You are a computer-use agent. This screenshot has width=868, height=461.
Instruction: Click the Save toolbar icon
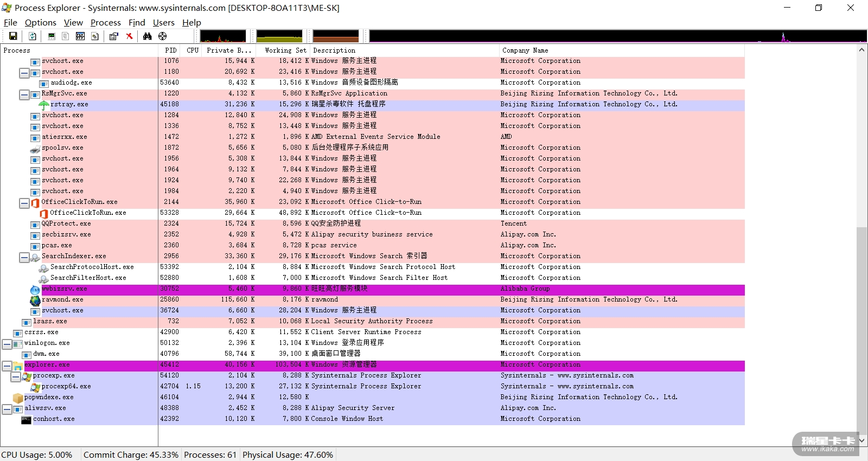[x=13, y=36]
